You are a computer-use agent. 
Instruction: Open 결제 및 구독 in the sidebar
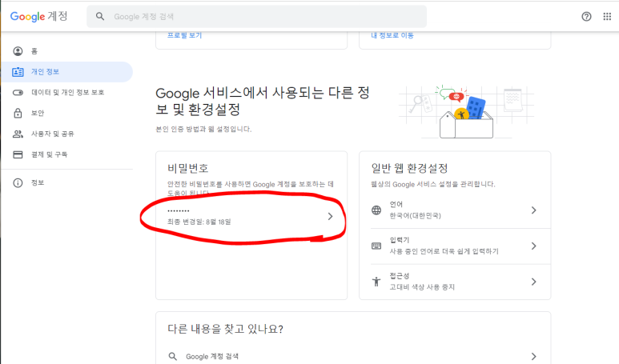tap(66, 154)
